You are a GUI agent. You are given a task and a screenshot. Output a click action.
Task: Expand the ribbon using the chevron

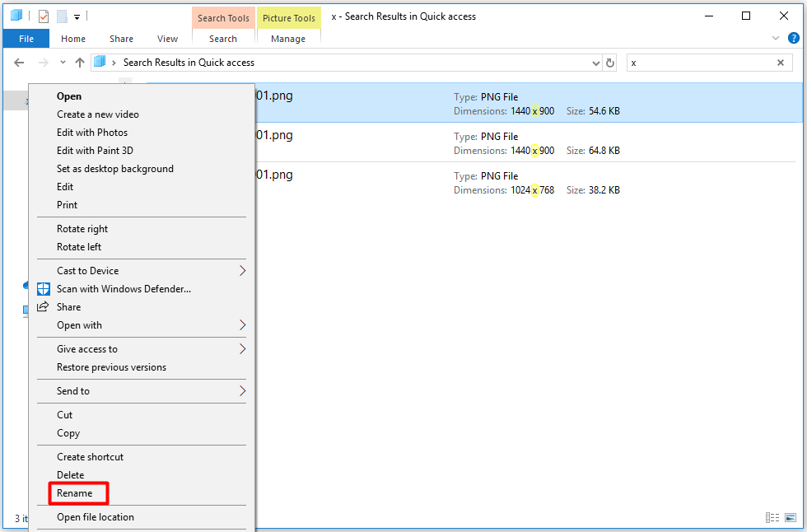[776, 39]
